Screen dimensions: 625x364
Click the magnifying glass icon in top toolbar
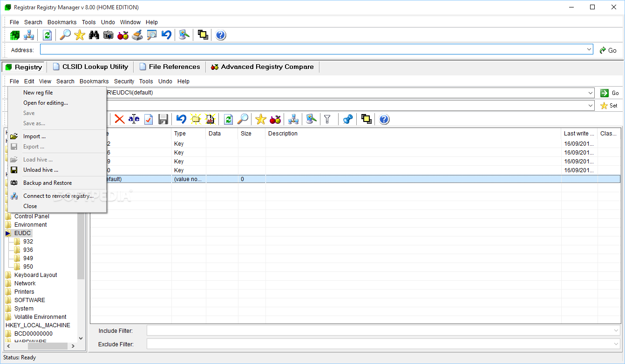tap(66, 35)
